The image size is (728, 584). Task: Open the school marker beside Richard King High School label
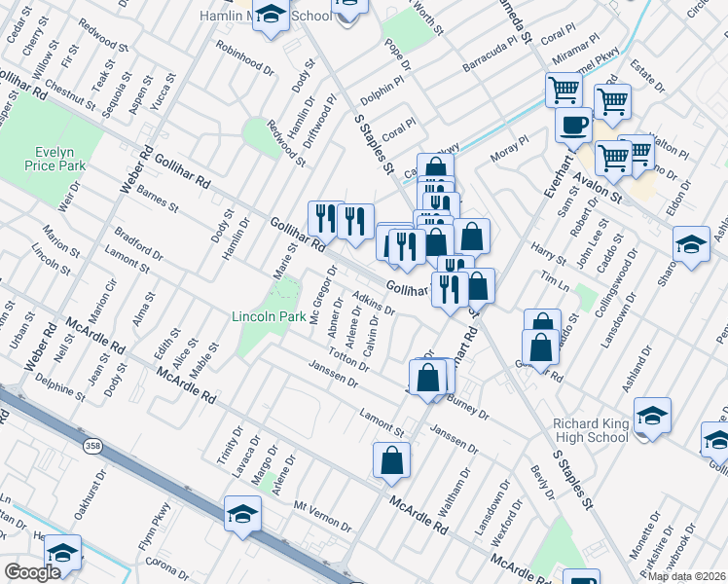(652, 416)
